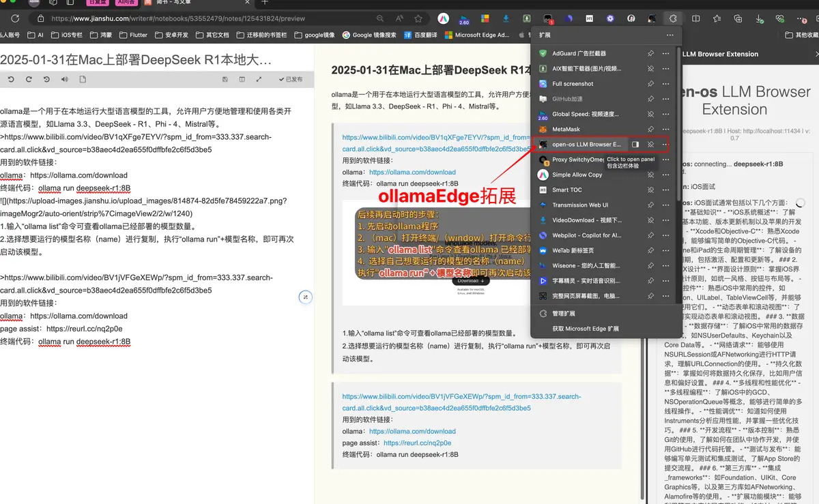The image size is (819, 504).
Task: Click the Full screenshot extension icon
Action: coord(543,84)
